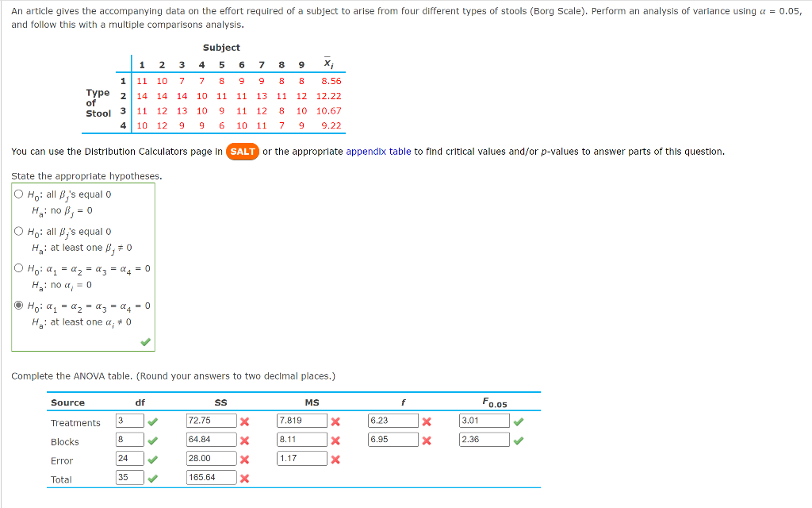The width and height of the screenshot is (812, 508).
Task: Click the Blocks f field showing 6.95
Action: coord(393,440)
